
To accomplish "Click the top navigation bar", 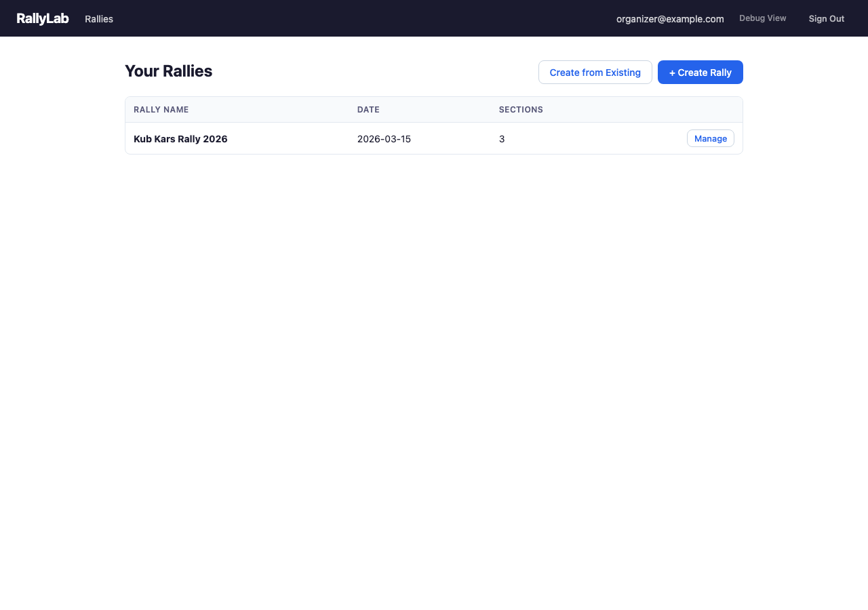I will [434, 18].
